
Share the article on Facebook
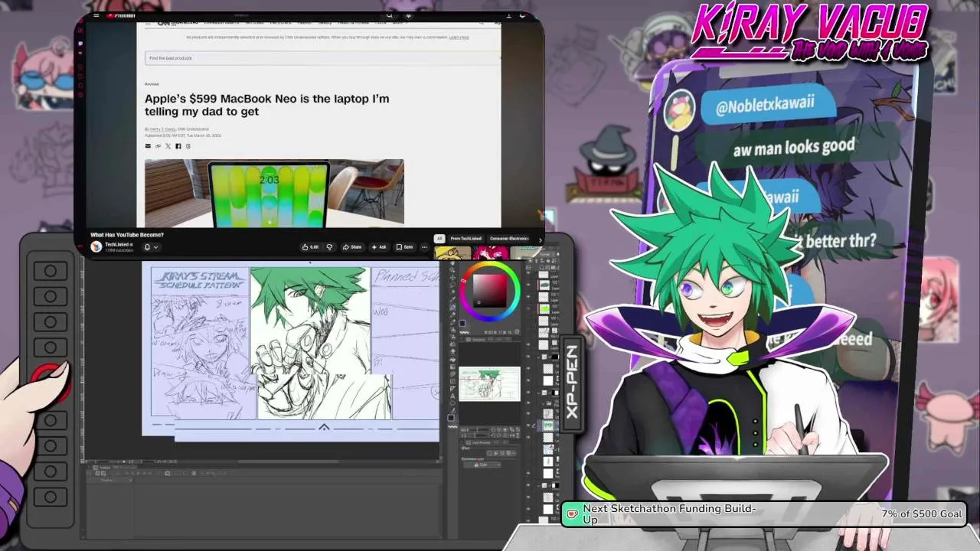point(178,146)
